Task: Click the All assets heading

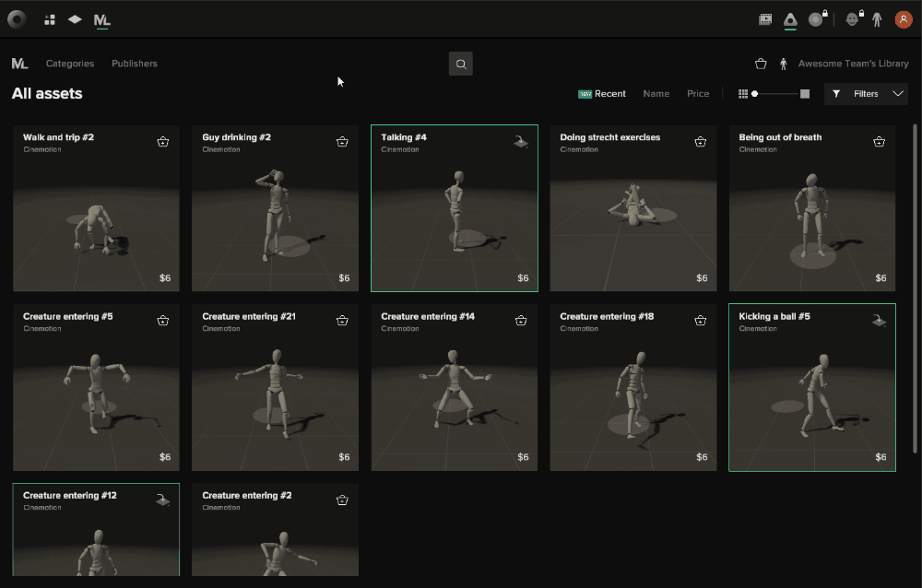Action: tap(47, 93)
